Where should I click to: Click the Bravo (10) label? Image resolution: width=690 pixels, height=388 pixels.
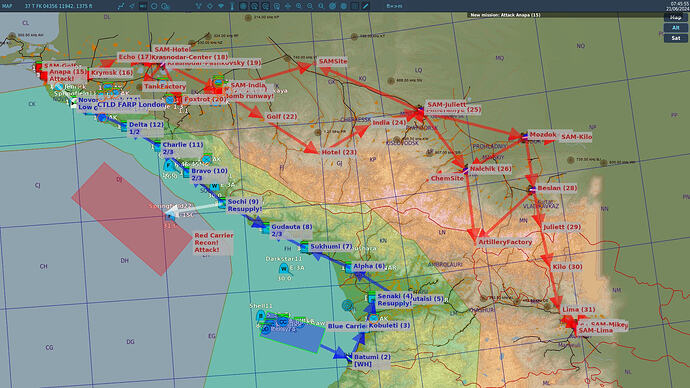pos(209,175)
